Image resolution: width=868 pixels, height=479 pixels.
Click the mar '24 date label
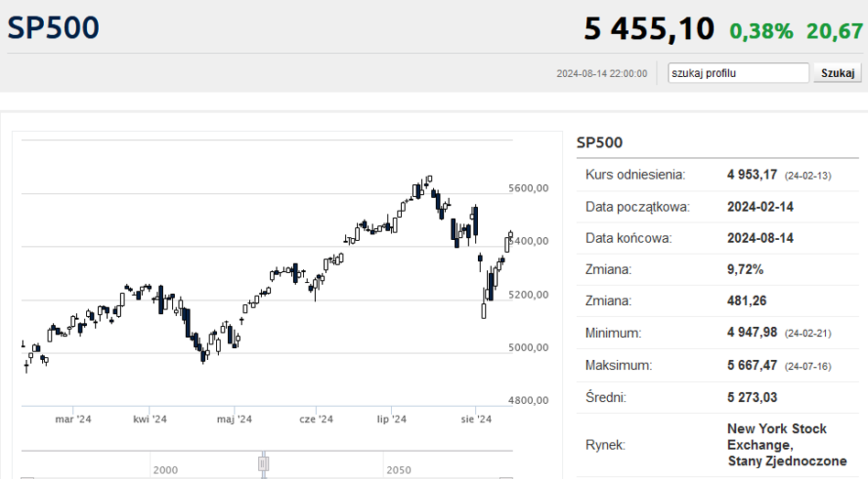(73, 419)
